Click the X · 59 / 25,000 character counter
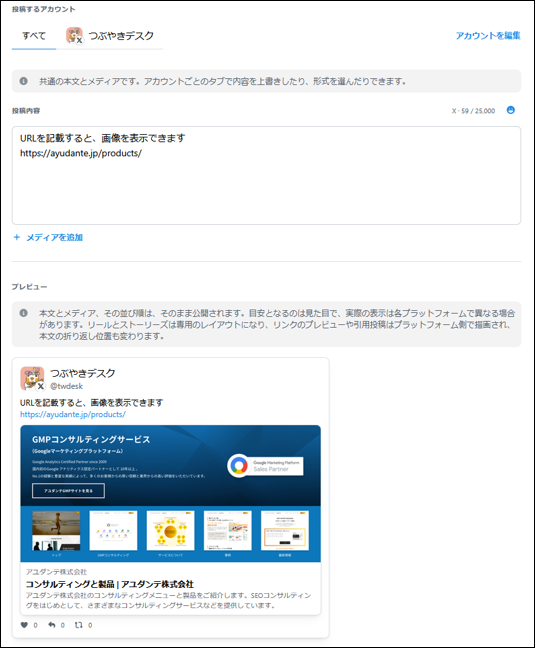The width and height of the screenshot is (535, 648). [x=473, y=111]
